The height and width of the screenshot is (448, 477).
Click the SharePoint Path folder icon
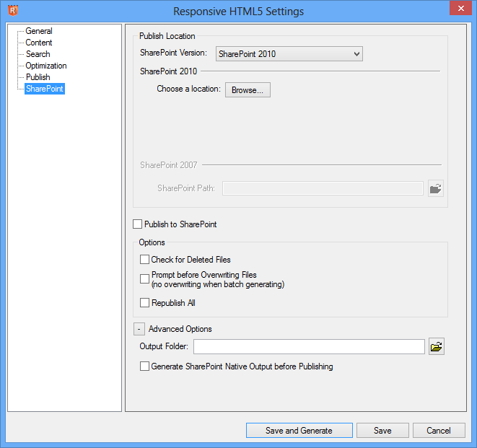(435, 188)
